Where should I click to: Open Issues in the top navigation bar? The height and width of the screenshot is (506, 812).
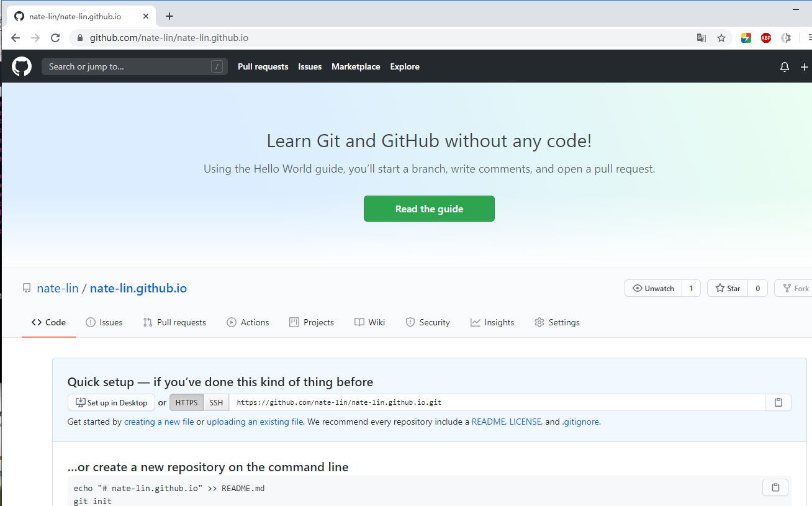click(x=310, y=66)
